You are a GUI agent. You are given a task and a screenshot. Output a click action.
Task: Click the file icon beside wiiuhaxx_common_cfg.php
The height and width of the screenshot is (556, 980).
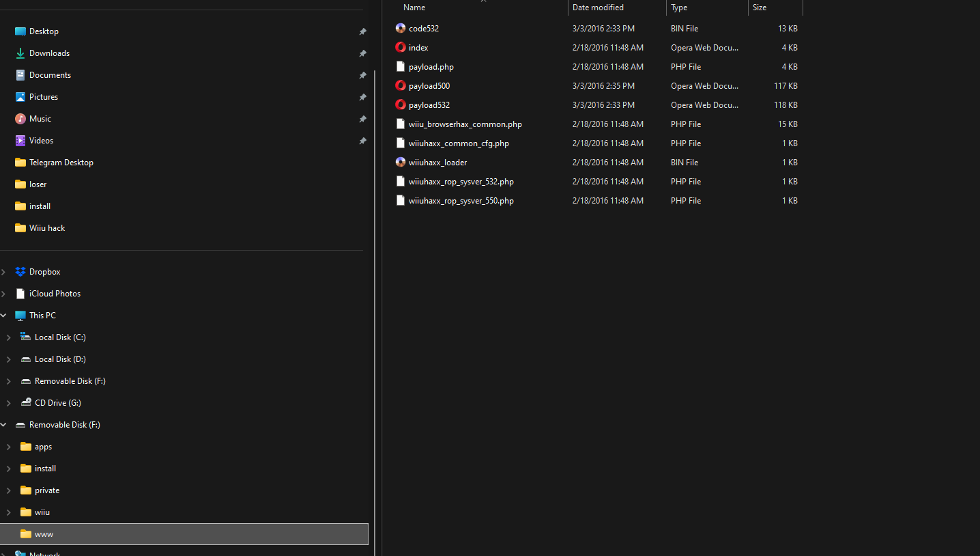pos(401,143)
